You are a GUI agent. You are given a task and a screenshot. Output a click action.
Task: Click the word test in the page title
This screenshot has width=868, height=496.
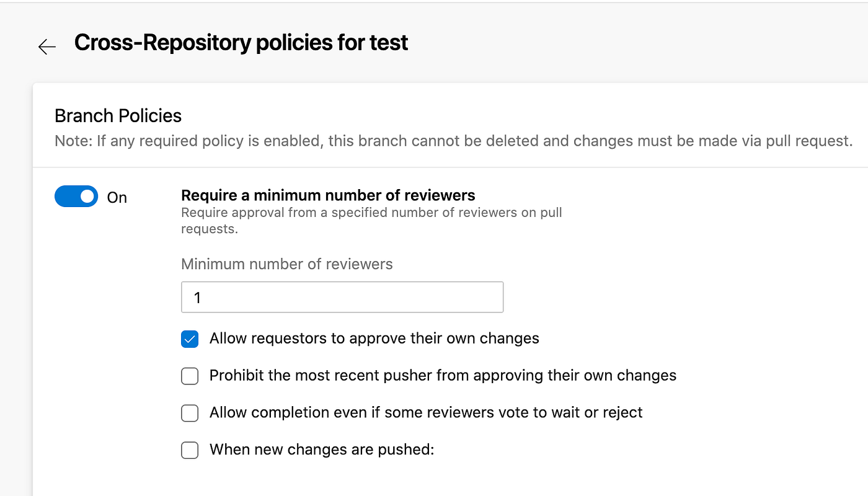point(388,43)
